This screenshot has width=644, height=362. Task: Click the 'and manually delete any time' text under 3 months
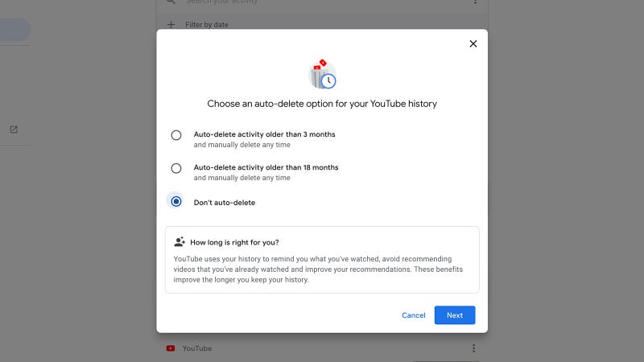pos(242,145)
